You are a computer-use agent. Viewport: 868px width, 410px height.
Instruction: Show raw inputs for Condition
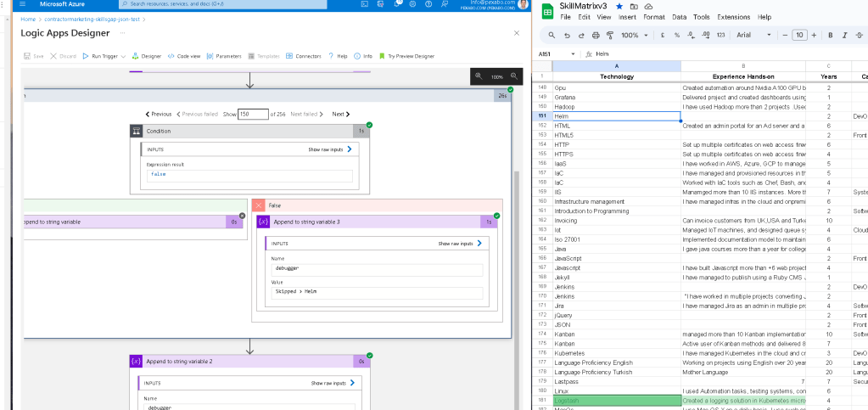(x=330, y=149)
